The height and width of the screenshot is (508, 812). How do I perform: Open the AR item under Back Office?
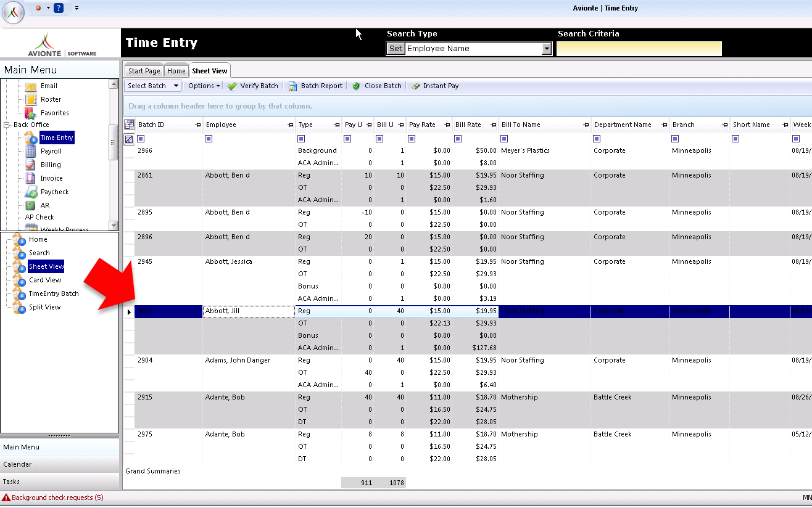click(45, 205)
